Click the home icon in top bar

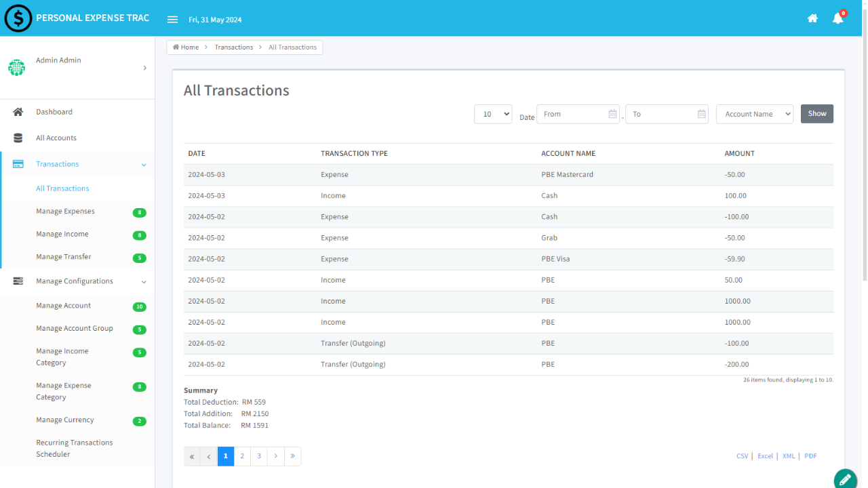tap(812, 19)
